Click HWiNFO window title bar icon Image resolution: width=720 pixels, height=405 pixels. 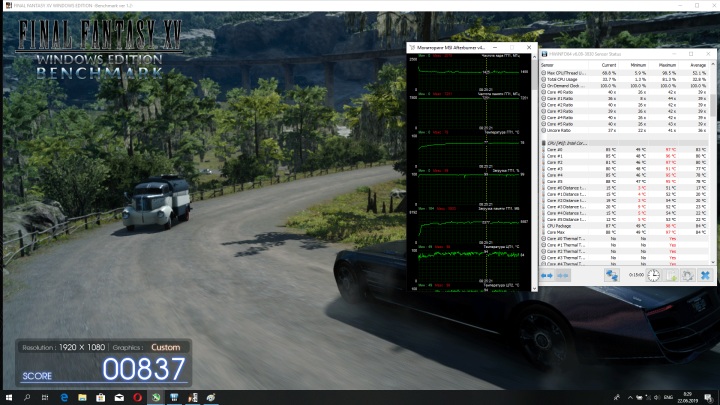[x=544, y=54]
